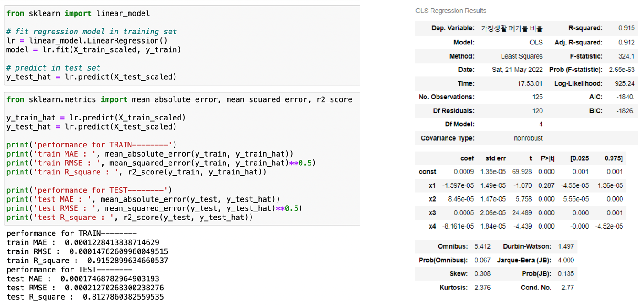Click the 'OLS Regression Results' title
This screenshot has width=644, height=305.
[451, 11]
